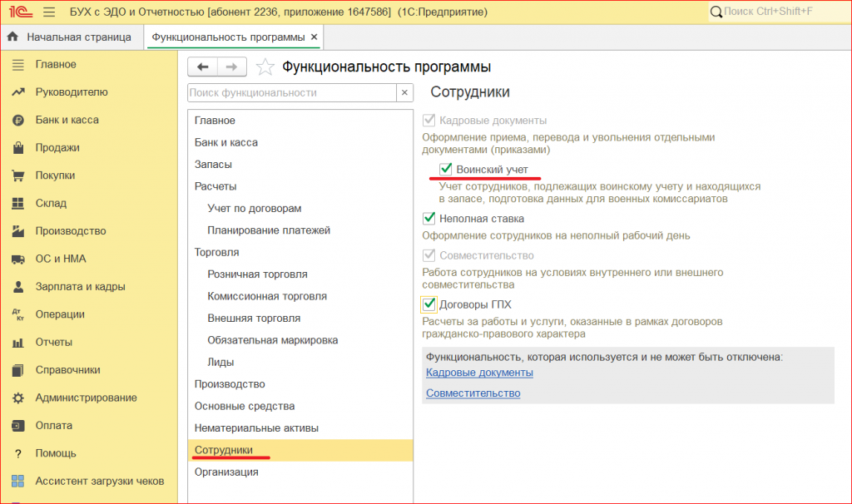852x504 pixels.
Task: Follow the Кадровые документы link
Action: (x=479, y=373)
